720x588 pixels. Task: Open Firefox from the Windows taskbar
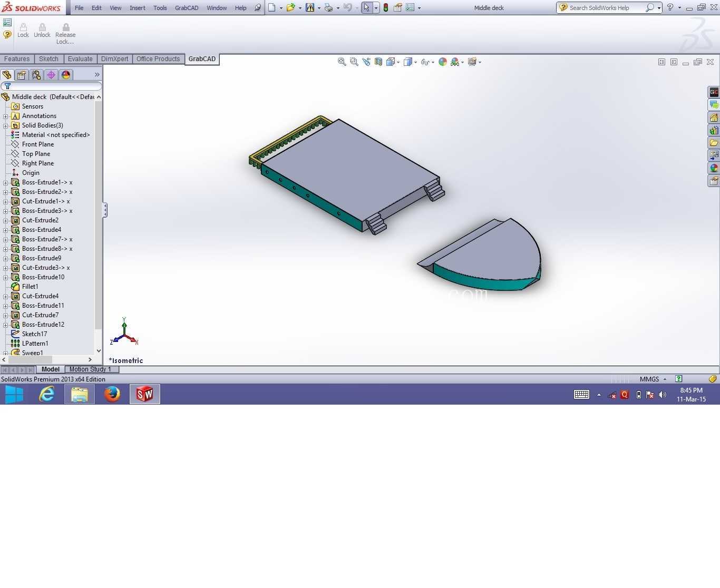click(112, 394)
